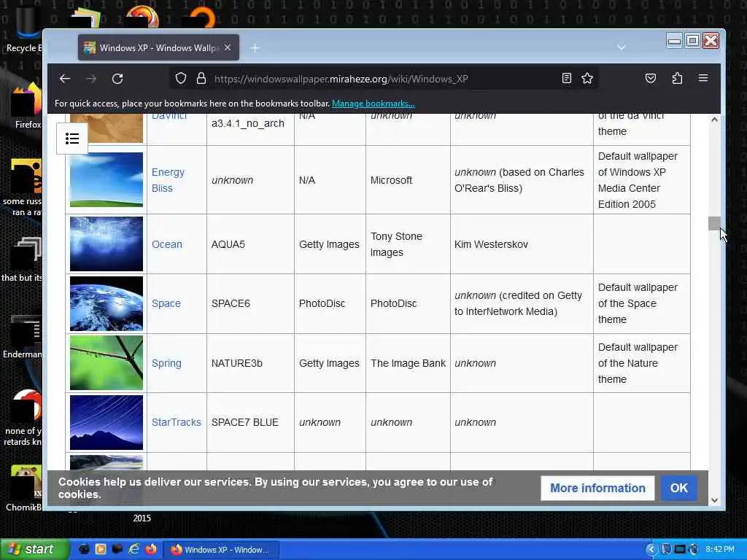Open the Firefox hamburger menu
This screenshot has width=747, height=560.
(703, 78)
